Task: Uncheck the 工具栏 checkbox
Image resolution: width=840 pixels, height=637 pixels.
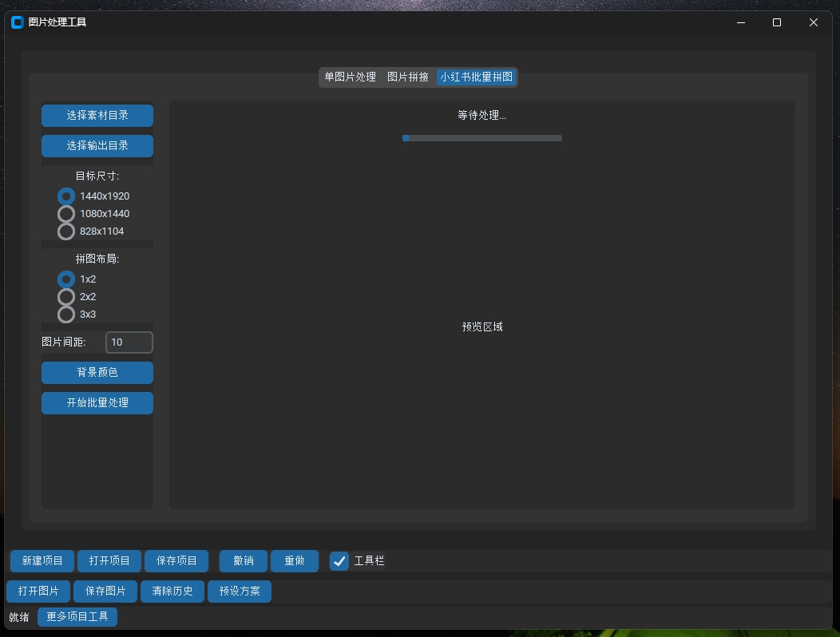Action: click(339, 561)
